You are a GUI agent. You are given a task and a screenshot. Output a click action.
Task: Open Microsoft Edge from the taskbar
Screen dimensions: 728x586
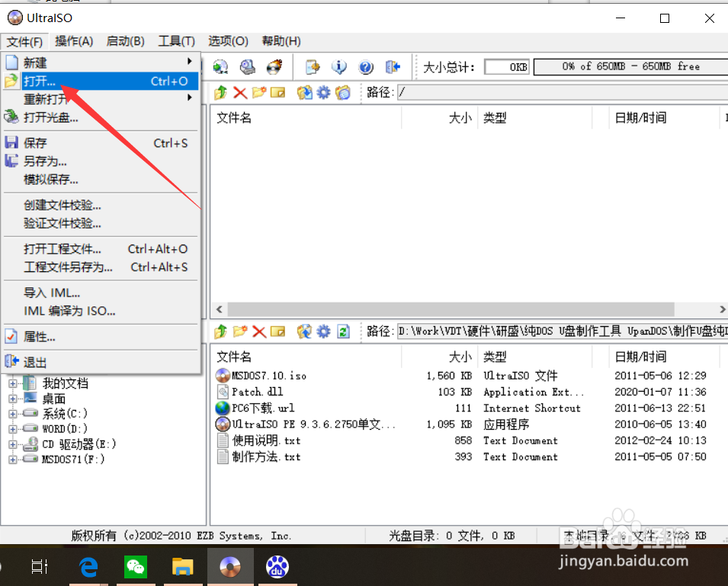click(88, 566)
